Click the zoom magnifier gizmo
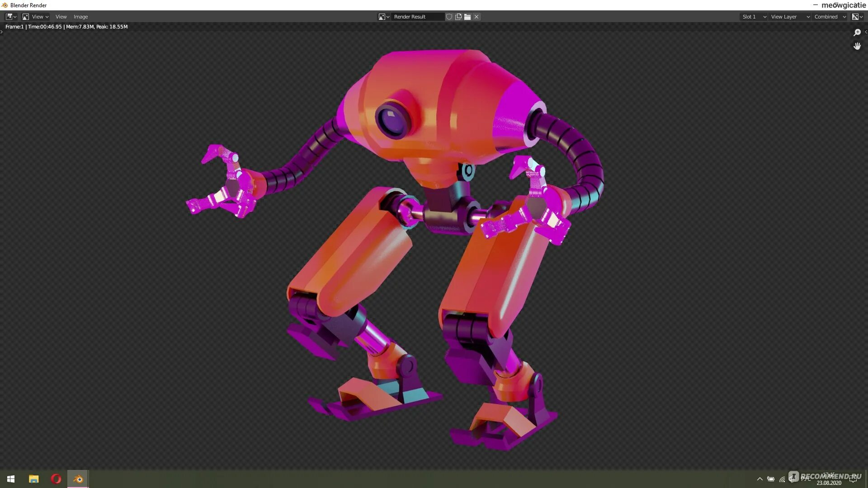 (857, 33)
